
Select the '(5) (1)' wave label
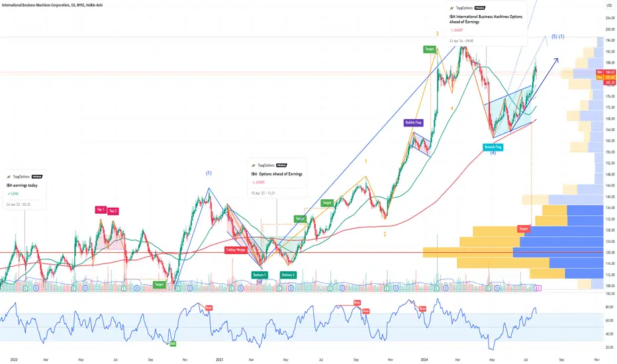(x=557, y=36)
